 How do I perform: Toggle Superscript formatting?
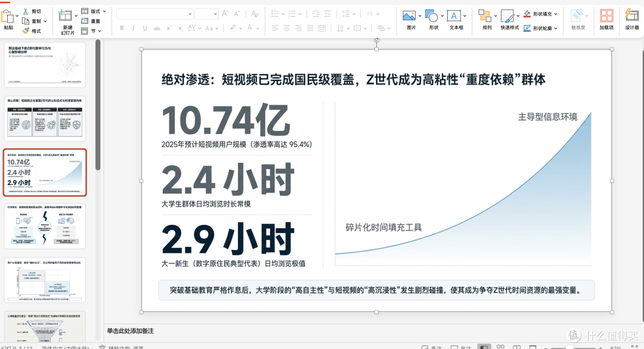pos(169,28)
